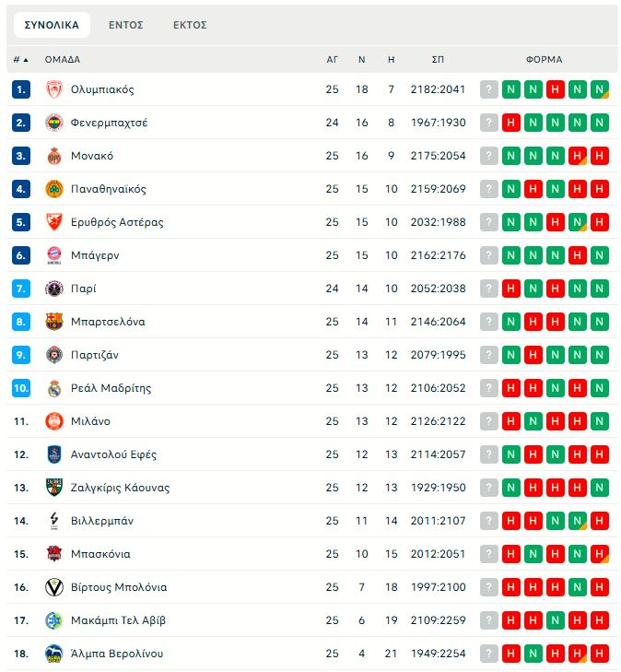The image size is (621, 672).
Task: Open the Ζαλγκίρις Κάουνας team link
Action: [120, 488]
